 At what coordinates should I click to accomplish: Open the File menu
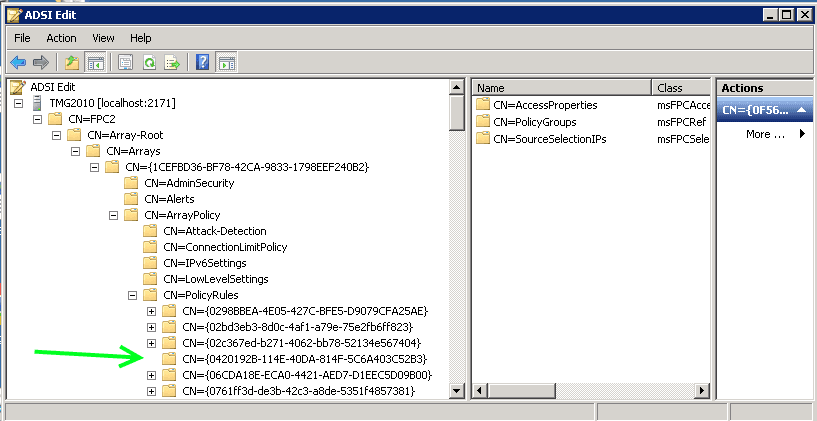[x=22, y=38]
